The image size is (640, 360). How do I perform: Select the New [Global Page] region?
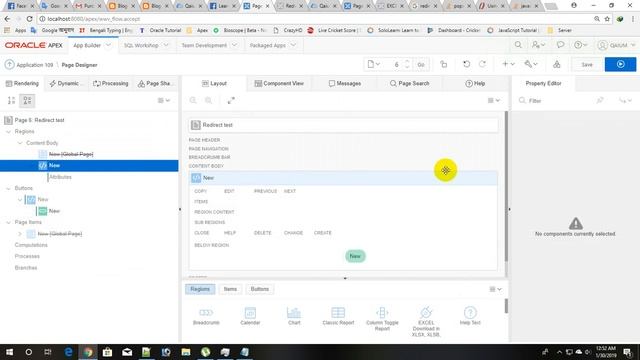coord(71,154)
